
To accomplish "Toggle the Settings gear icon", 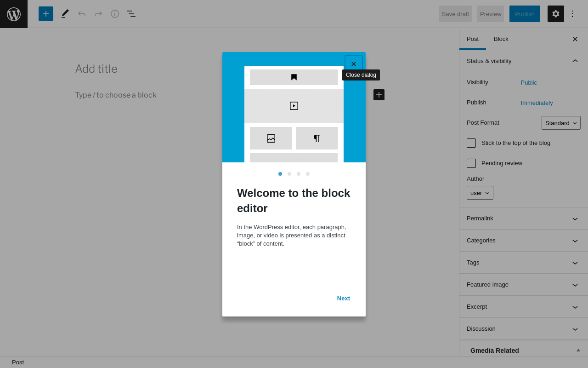I will point(556,14).
